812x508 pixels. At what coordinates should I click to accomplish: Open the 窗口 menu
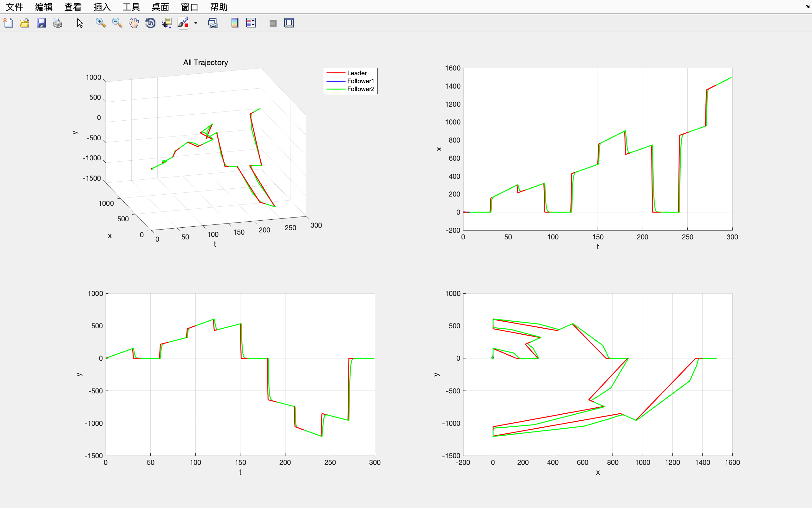(x=190, y=7)
